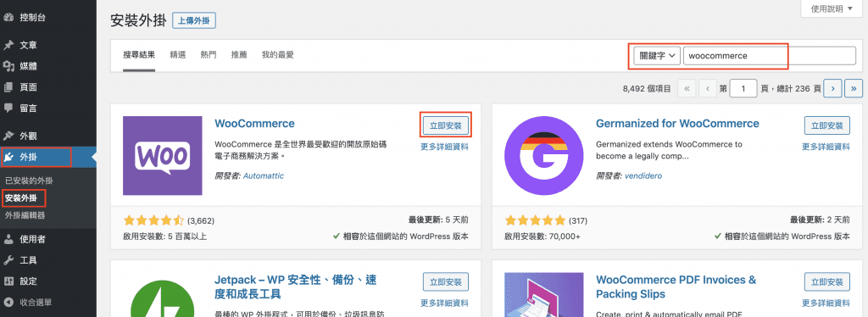Click 立即安裝 for WooCommerce
The height and width of the screenshot is (317, 868).
[446, 125]
